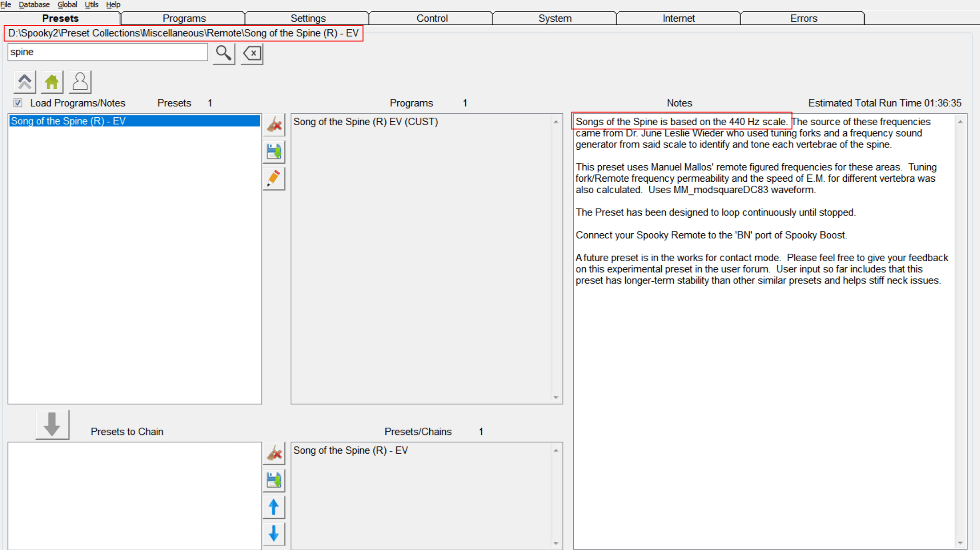Screen dimensions: 980x550
Task: Clear the Presets/Chains list with the lower broom icon
Action: (x=274, y=454)
